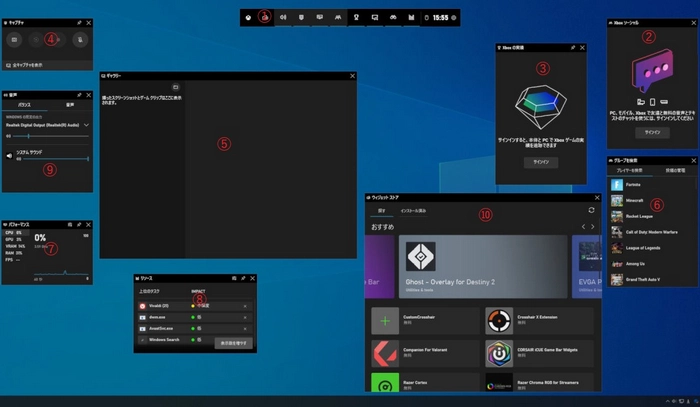Go to the previous featured widget chevron
The image size is (700, 407).
click(x=583, y=227)
